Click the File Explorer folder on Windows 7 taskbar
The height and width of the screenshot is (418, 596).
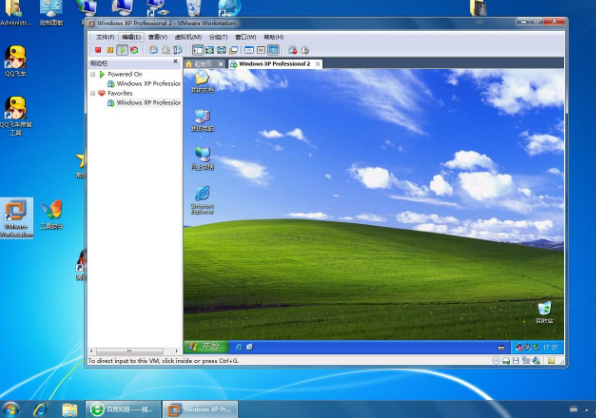click(70, 409)
